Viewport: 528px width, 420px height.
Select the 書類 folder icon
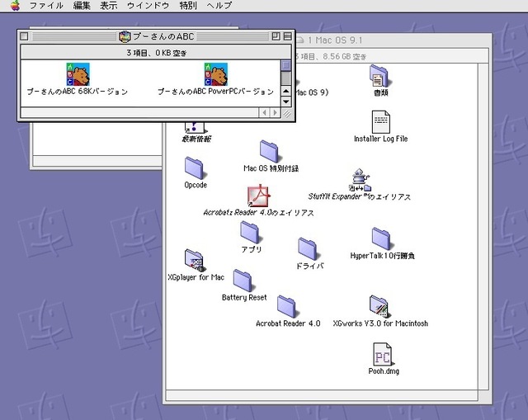(x=379, y=76)
